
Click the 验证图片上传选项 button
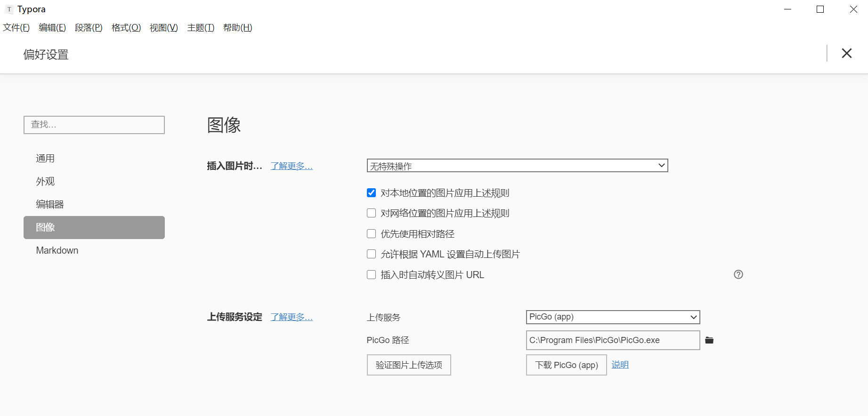coord(409,365)
